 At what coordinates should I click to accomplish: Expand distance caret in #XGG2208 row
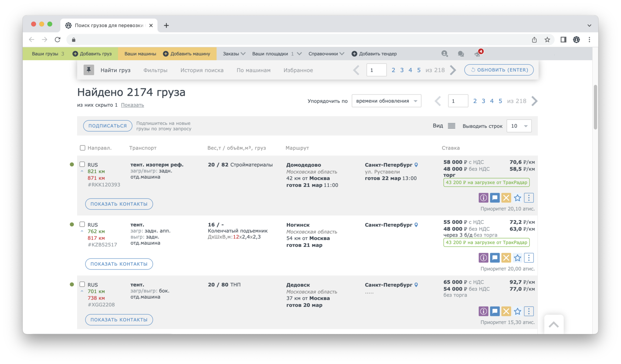coord(82,291)
